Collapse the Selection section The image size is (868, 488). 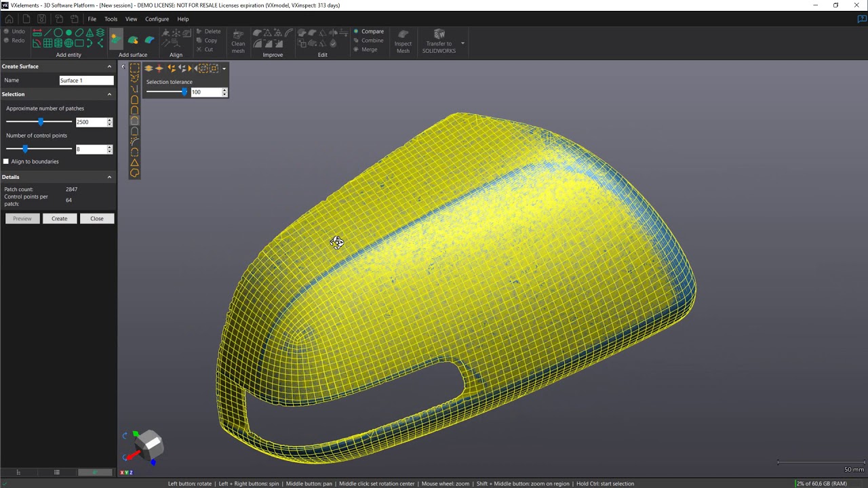pyautogui.click(x=109, y=94)
